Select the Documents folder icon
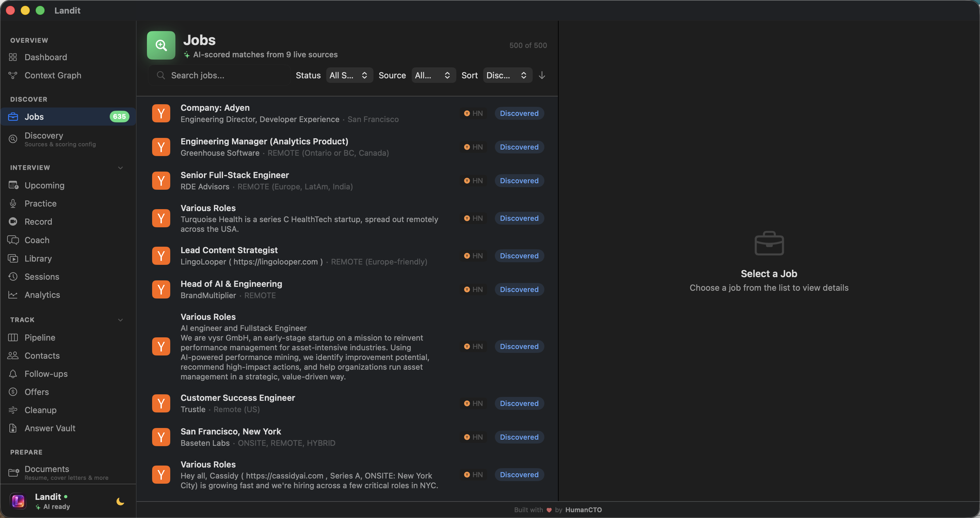The width and height of the screenshot is (980, 518). [x=13, y=472]
